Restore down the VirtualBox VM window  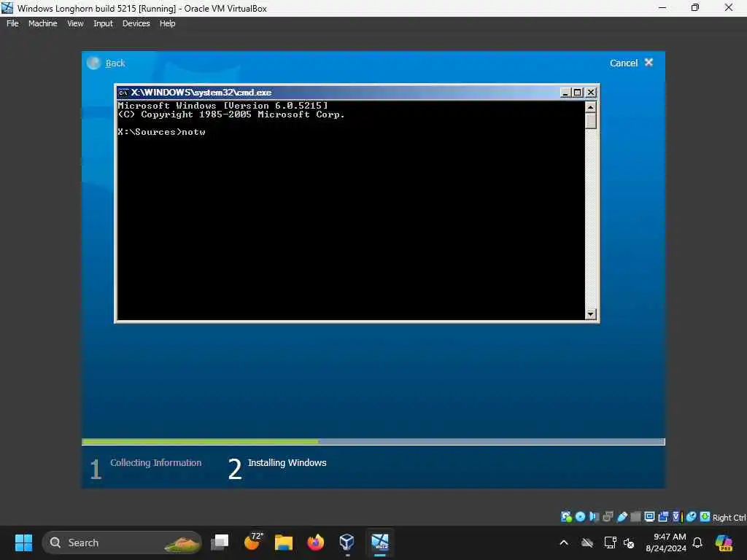[x=695, y=7]
